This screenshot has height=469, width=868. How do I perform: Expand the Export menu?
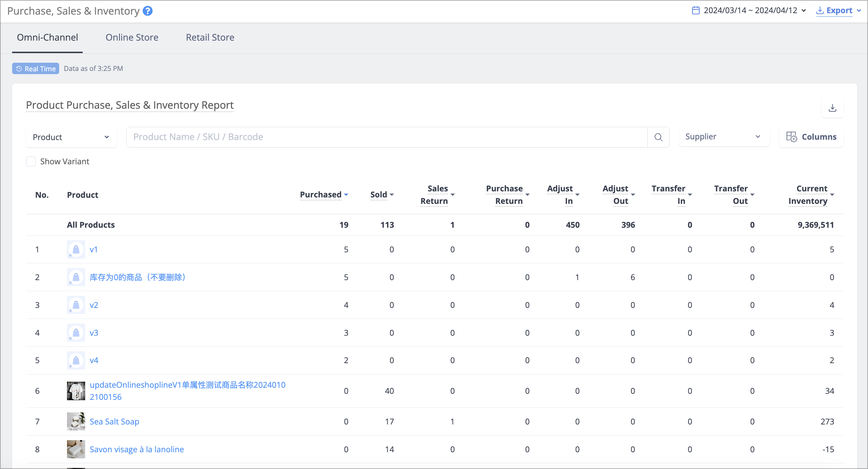click(x=838, y=10)
